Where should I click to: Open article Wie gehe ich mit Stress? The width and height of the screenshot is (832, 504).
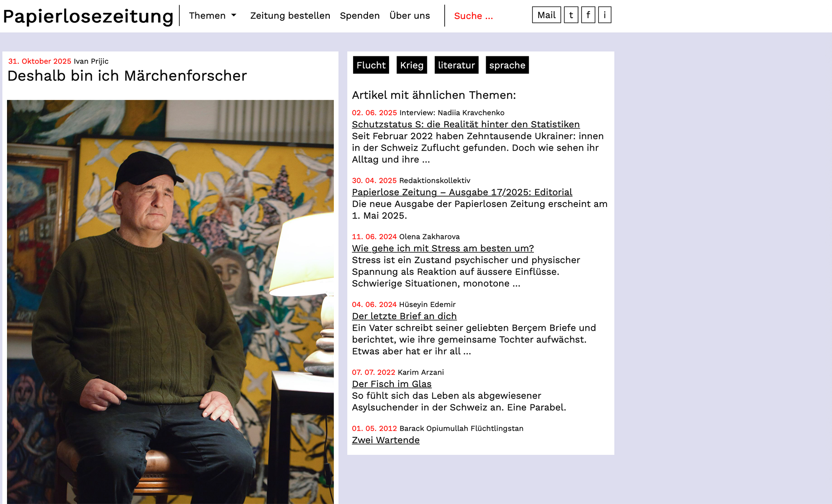point(442,249)
